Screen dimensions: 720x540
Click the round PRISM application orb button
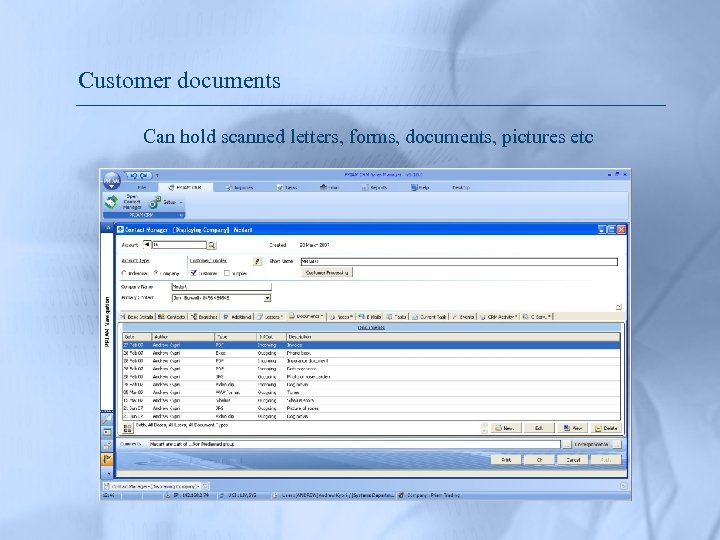tap(111, 179)
